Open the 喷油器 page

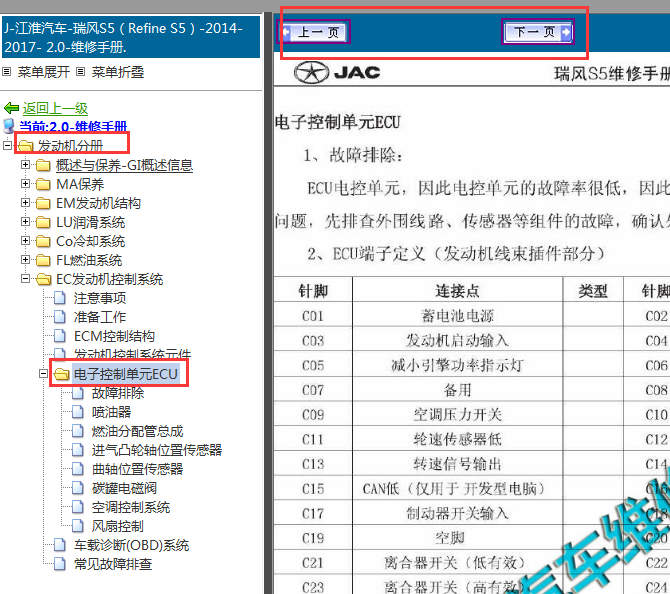coord(112,412)
